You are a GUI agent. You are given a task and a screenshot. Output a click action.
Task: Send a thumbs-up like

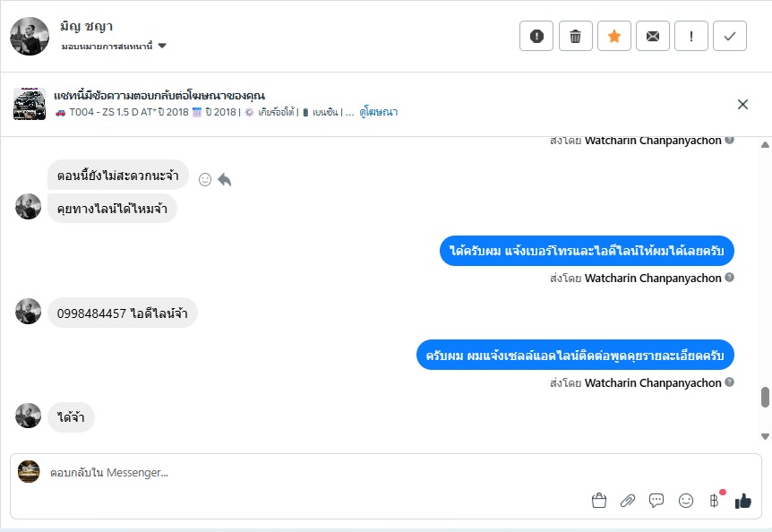pos(743,501)
